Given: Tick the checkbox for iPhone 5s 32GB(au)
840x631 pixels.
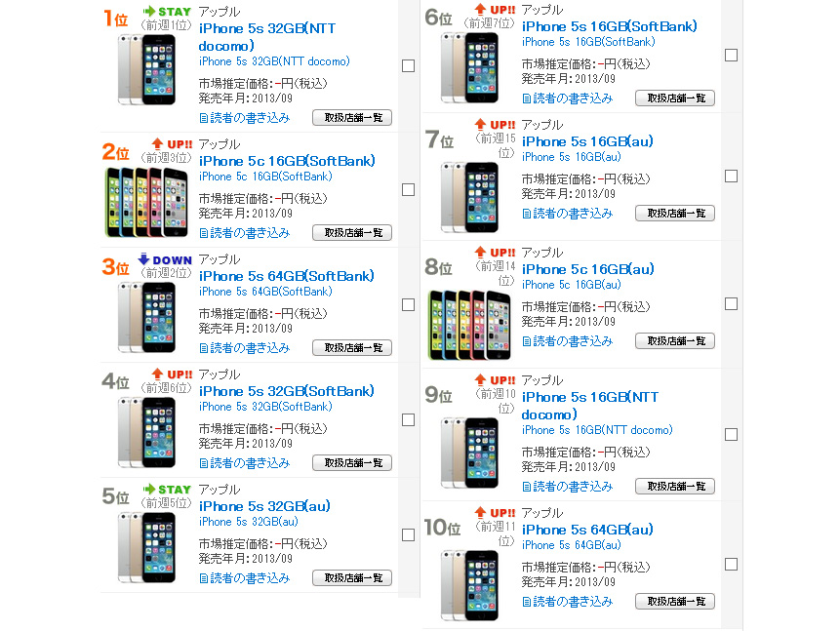Looking at the screenshot, I should [x=408, y=535].
